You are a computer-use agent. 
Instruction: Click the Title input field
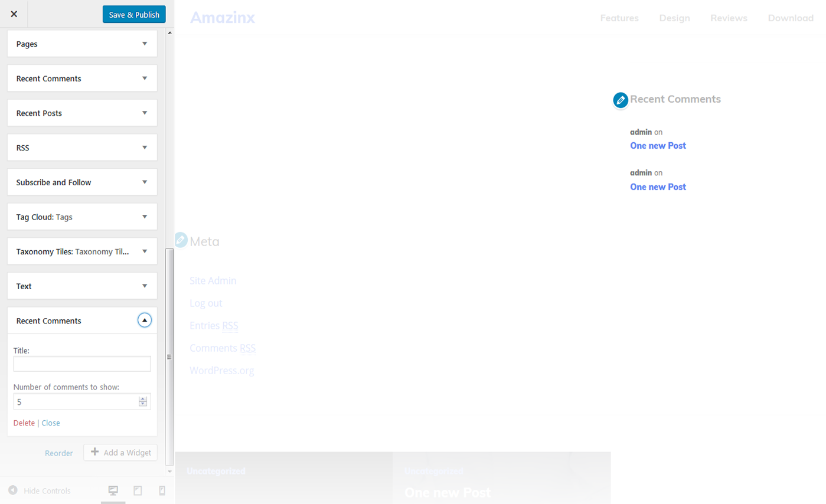tap(82, 364)
